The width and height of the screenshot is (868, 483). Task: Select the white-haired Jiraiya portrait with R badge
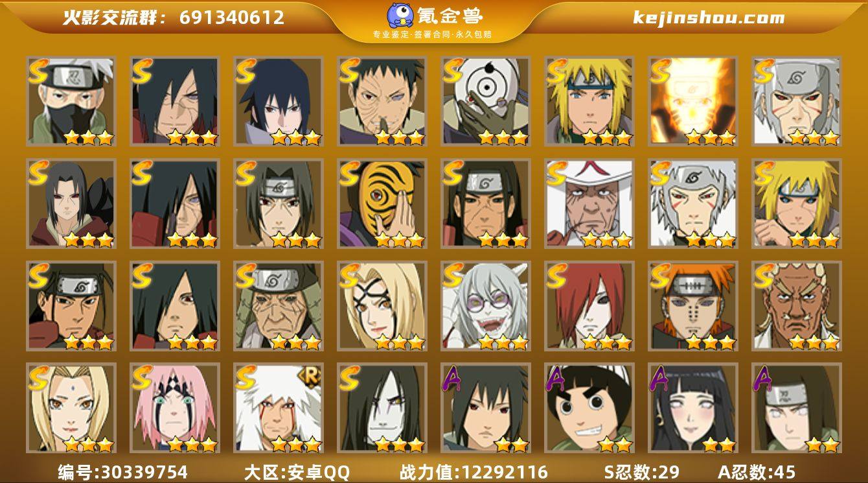click(x=279, y=408)
